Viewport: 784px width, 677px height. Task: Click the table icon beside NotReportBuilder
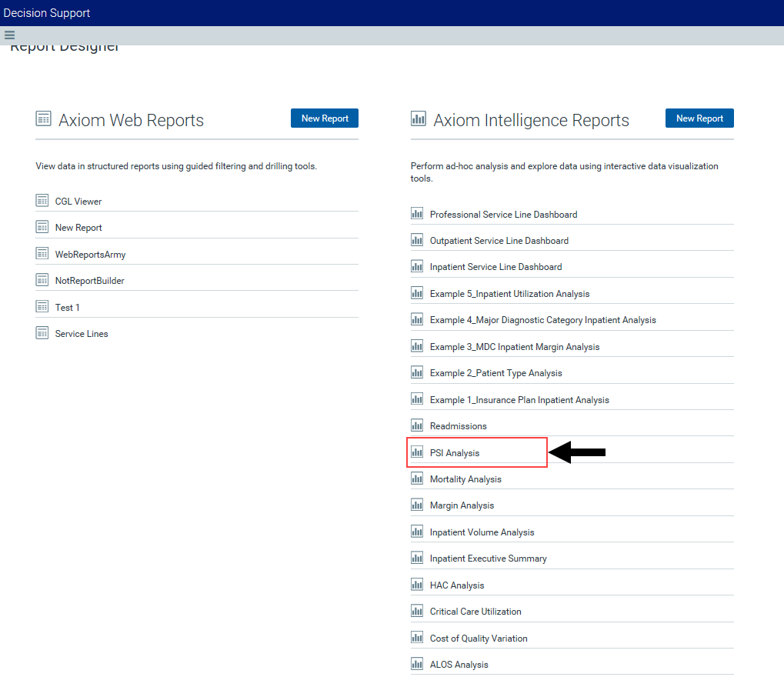(x=42, y=280)
